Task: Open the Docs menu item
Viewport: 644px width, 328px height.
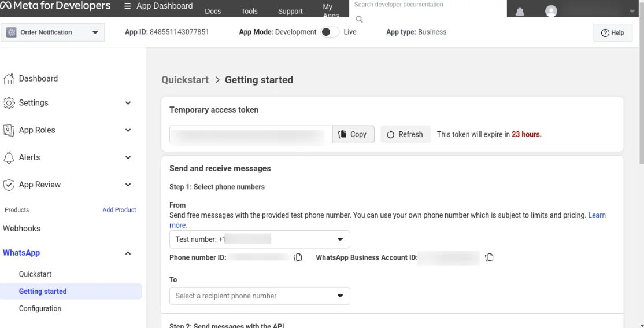Action: pos(213,11)
